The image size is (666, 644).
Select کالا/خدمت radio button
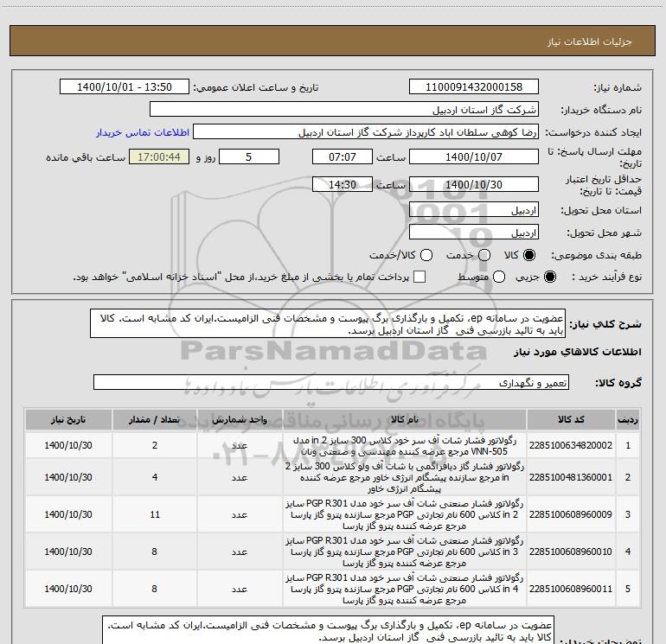pyautogui.click(x=426, y=255)
